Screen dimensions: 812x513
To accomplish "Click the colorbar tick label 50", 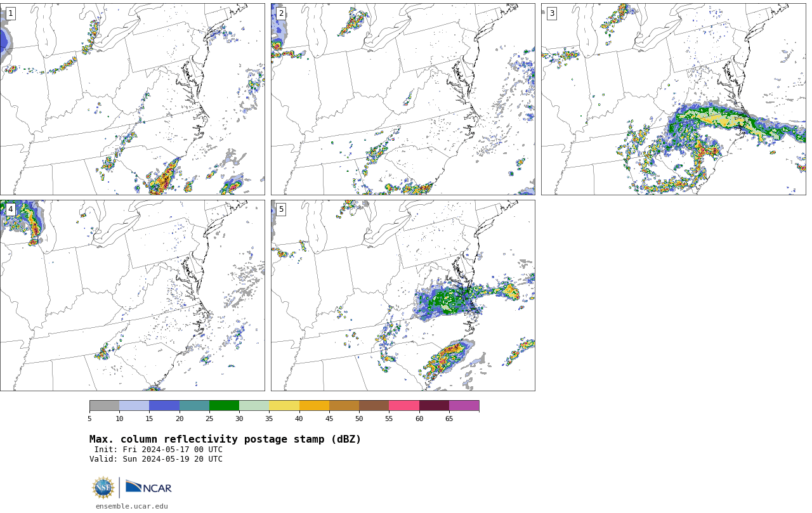I will (x=359, y=419).
